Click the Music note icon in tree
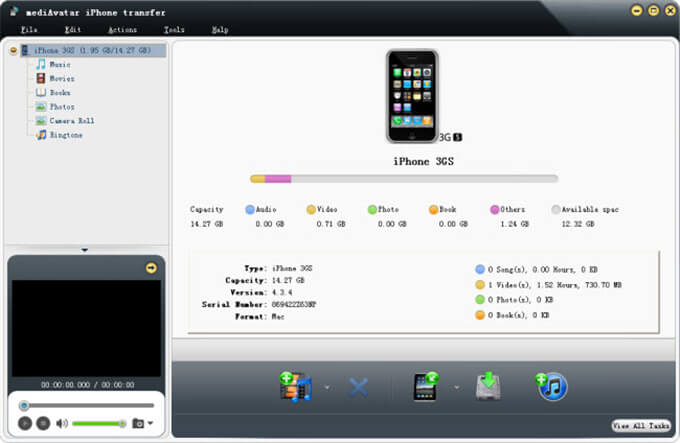This screenshot has width=680, height=443. 41,65
